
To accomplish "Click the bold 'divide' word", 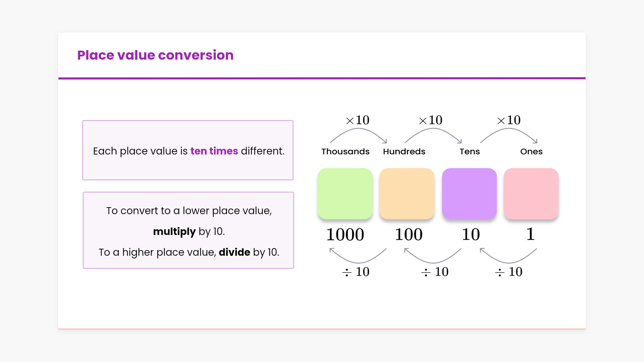I will [x=234, y=252].
